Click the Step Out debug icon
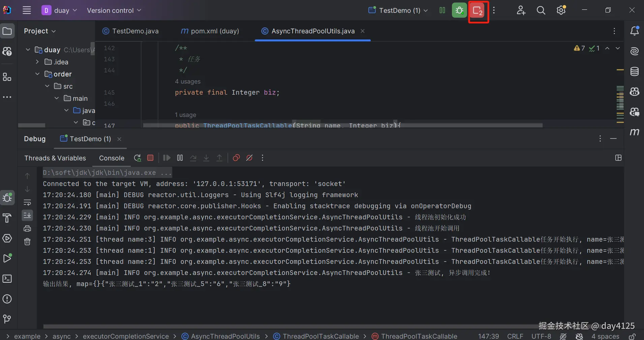The width and height of the screenshot is (644, 340). [x=219, y=158]
